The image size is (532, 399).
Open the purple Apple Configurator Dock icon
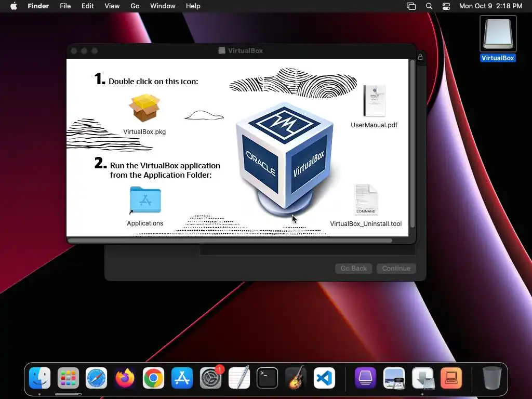[x=365, y=378]
